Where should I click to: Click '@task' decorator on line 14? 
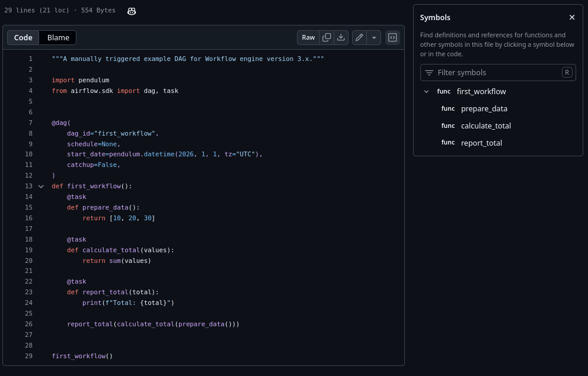click(x=76, y=197)
